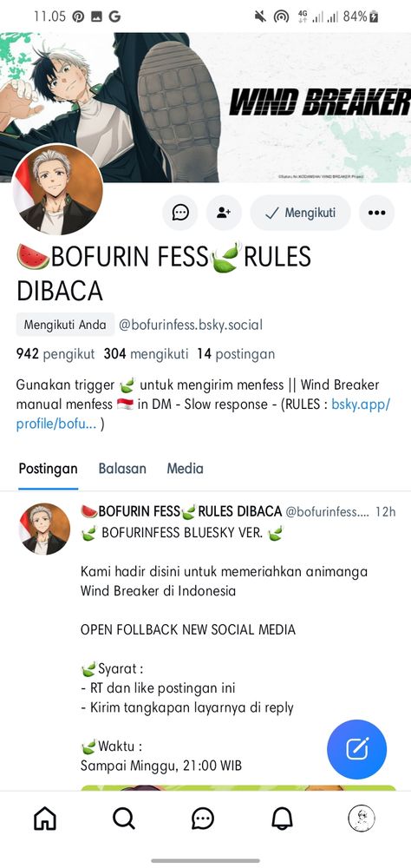View the 304 mengikuti following list
Image resolution: width=411 pixels, height=868 pixels.
click(146, 354)
